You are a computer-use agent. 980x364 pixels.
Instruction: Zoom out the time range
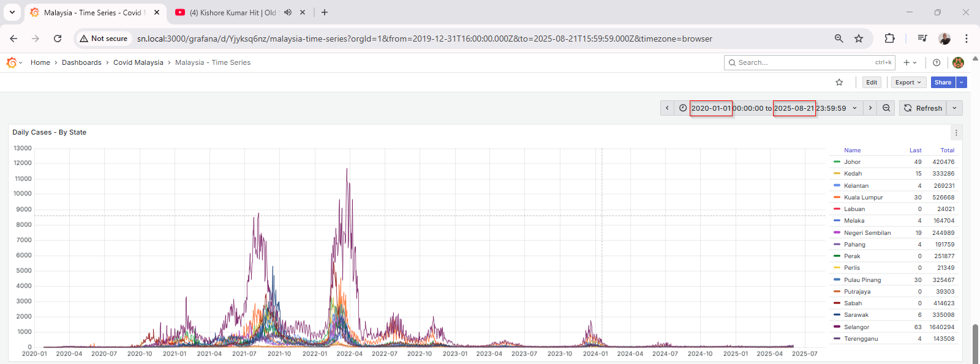886,108
